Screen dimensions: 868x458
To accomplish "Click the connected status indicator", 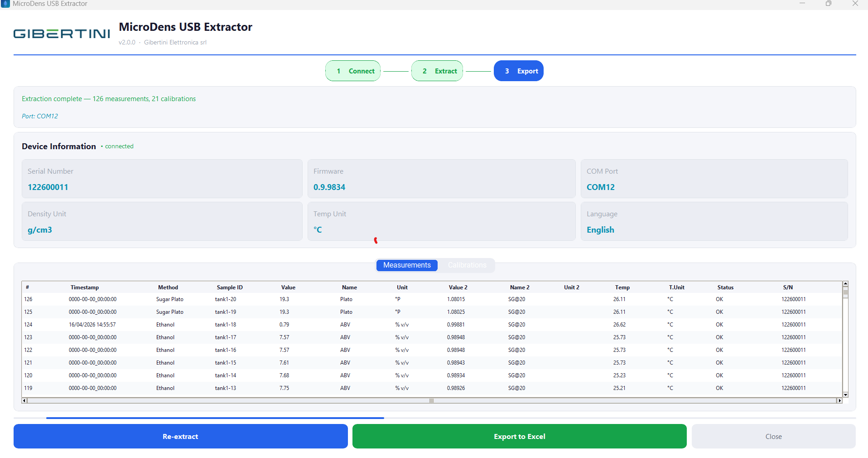I will 117,146.
